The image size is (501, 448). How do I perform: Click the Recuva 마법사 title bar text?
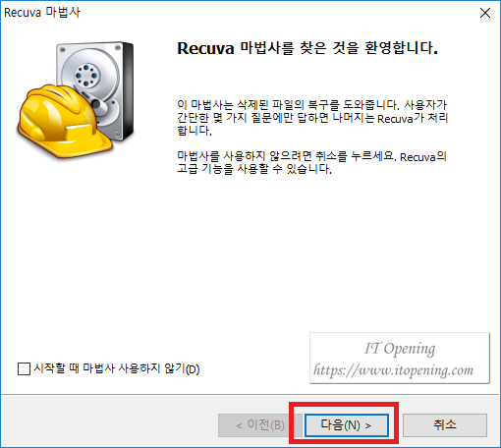[x=42, y=13]
